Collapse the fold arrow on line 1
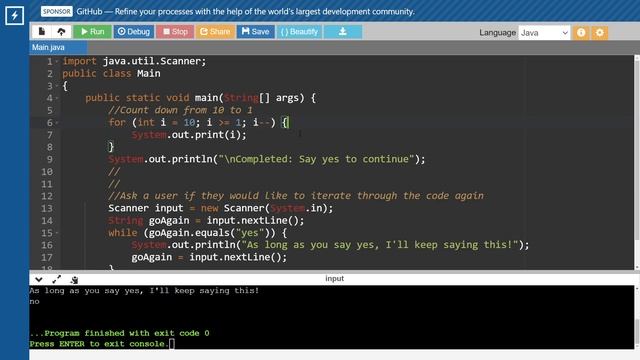 click(57, 62)
